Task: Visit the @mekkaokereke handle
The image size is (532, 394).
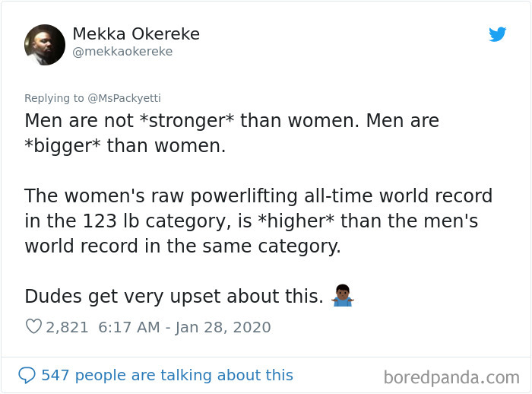Action: tap(122, 51)
